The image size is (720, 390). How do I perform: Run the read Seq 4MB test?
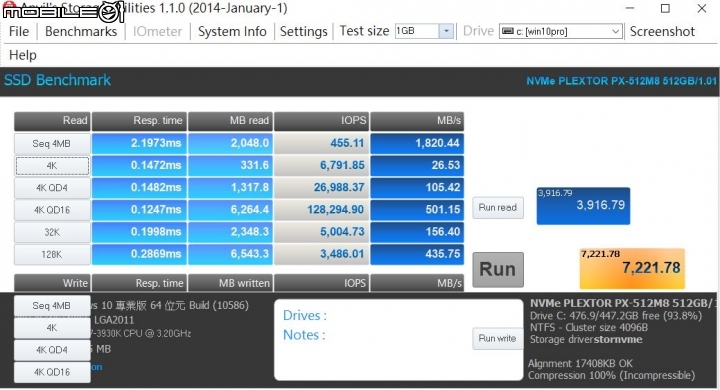[52, 143]
